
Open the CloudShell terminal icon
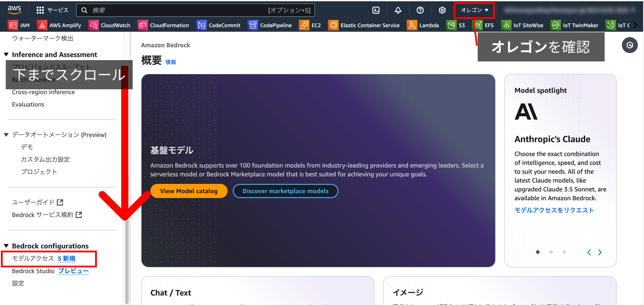point(376,10)
